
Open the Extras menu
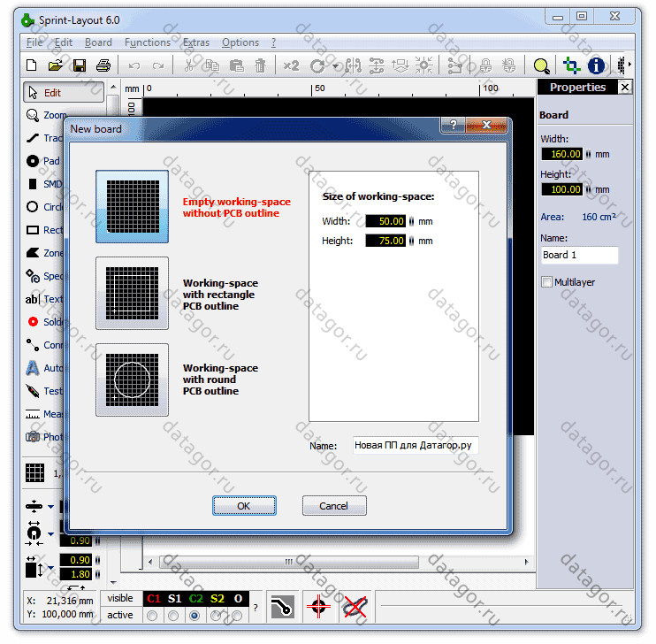(195, 42)
